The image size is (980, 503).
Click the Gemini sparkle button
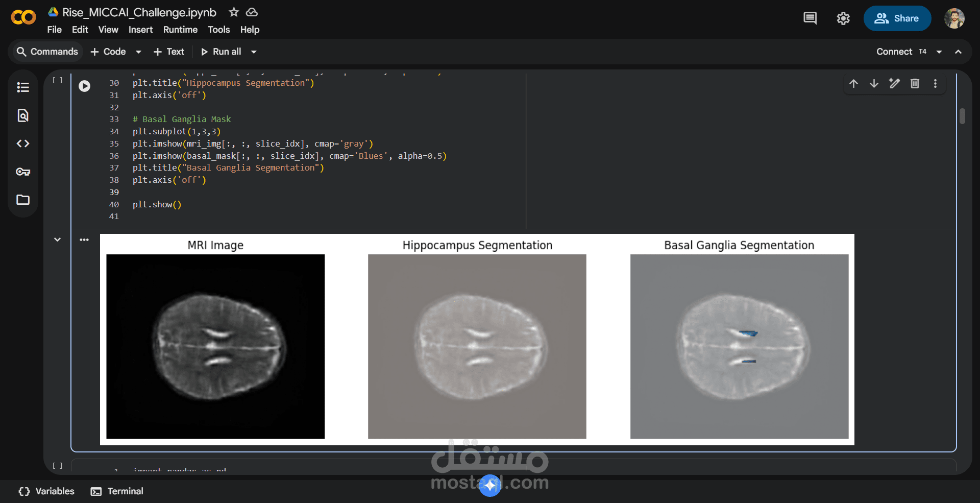490,485
